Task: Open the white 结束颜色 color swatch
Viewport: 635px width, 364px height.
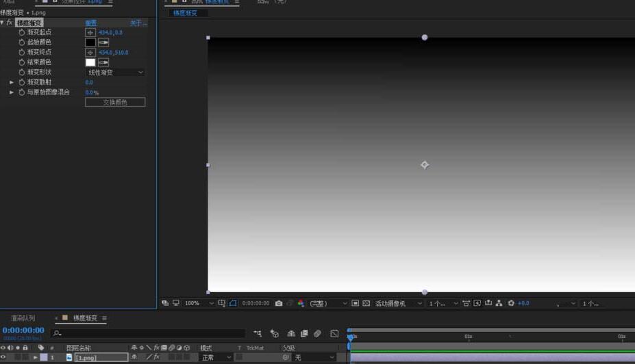Action: click(90, 62)
